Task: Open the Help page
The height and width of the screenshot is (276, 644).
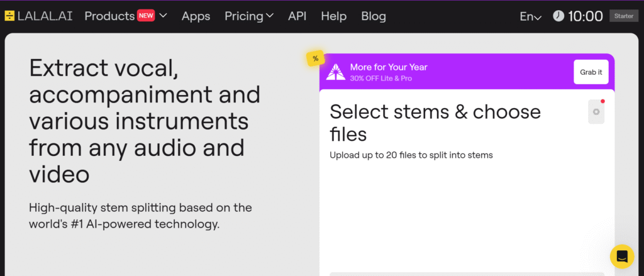Action: [333, 16]
